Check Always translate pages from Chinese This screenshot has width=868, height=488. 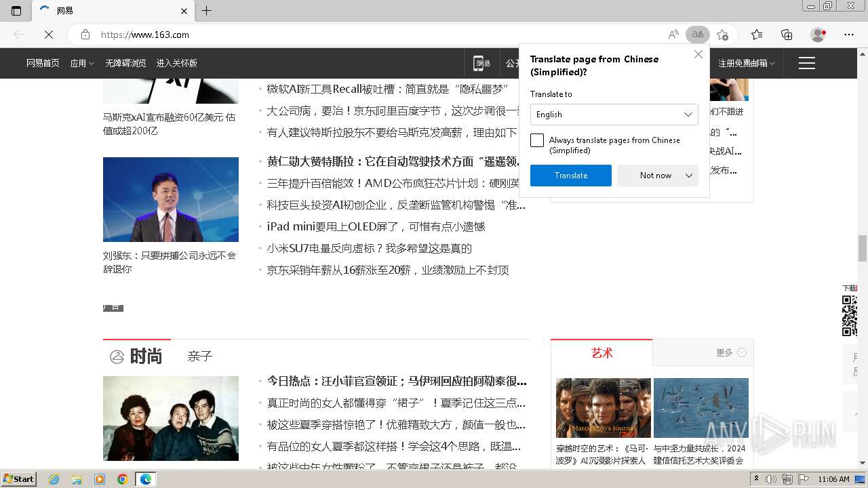[537, 140]
